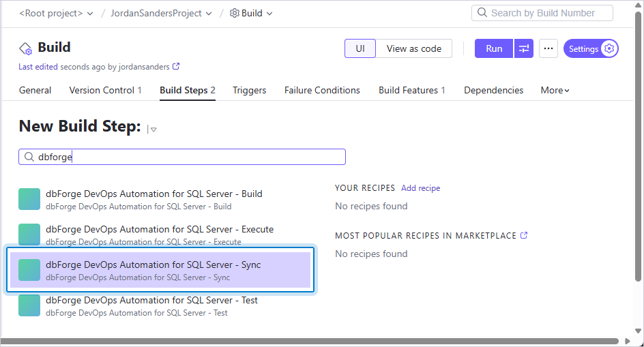The height and width of the screenshot is (347, 644).
Task: Go to the Failure Conditions tab
Action: pos(322,91)
